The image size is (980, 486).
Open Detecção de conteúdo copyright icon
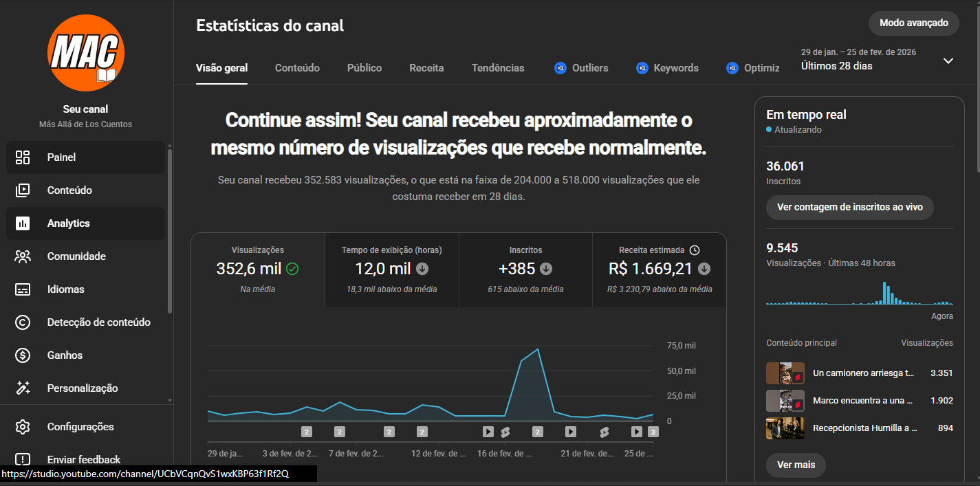[23, 322]
